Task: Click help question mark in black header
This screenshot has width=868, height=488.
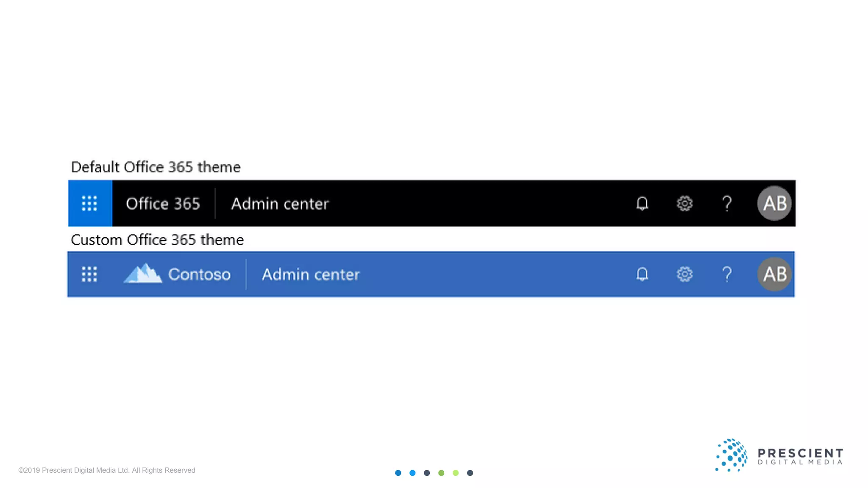Action: pyautogui.click(x=727, y=203)
